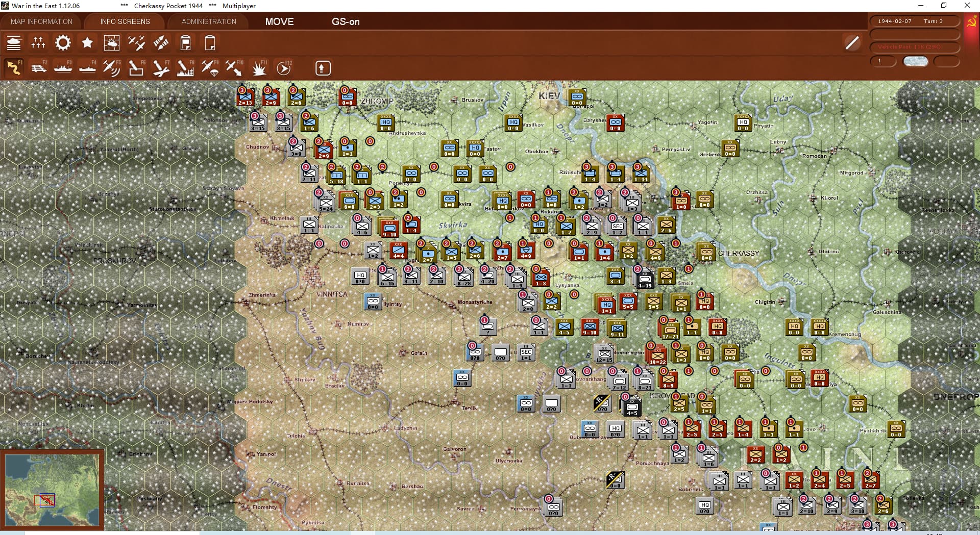Select the red 17=21 unit stack
This screenshot has width=980, height=535.
coord(670,330)
